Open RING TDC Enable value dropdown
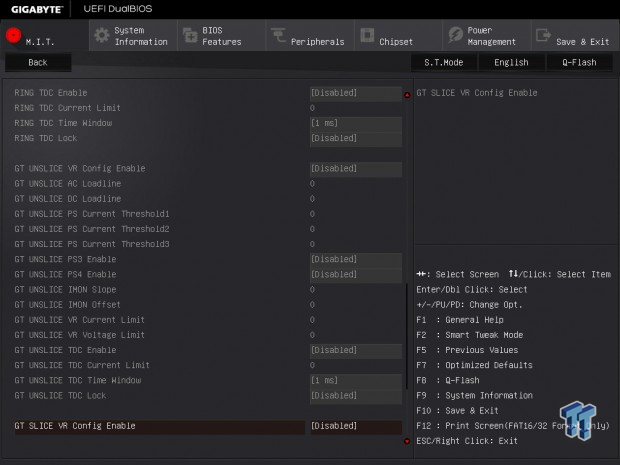620x465 pixels. coord(356,93)
